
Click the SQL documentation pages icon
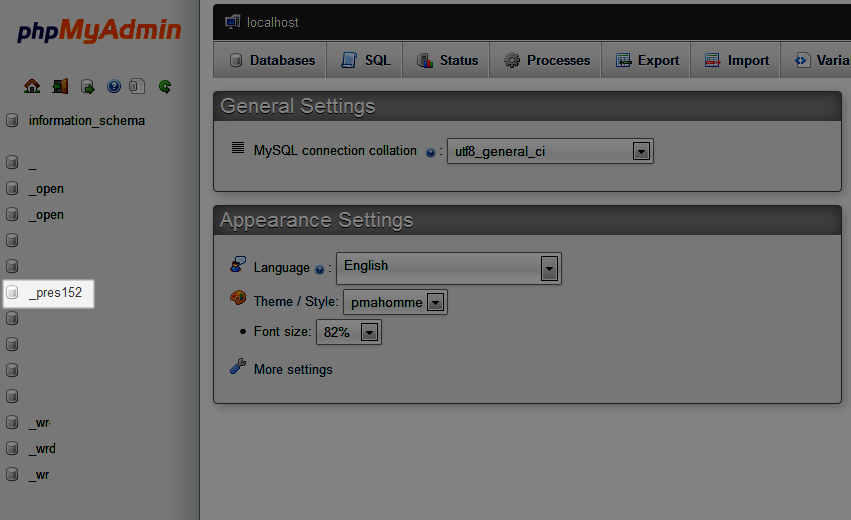pyautogui.click(x=137, y=87)
